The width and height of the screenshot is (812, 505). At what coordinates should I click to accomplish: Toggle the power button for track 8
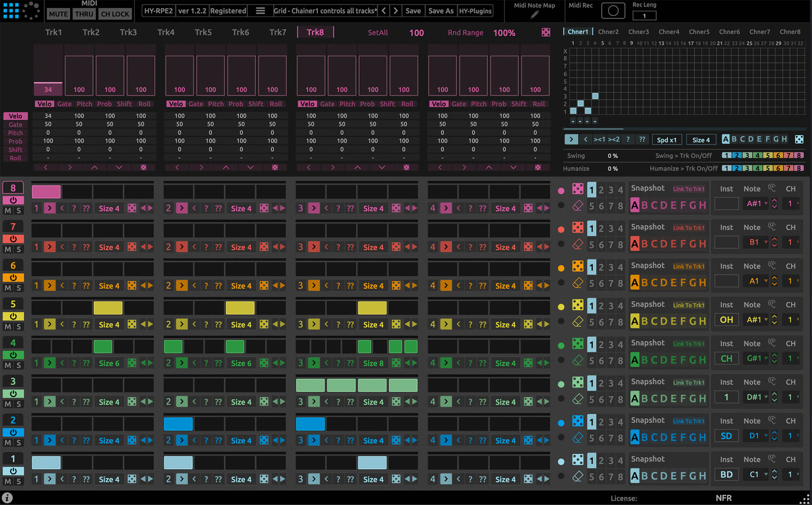tap(13, 200)
